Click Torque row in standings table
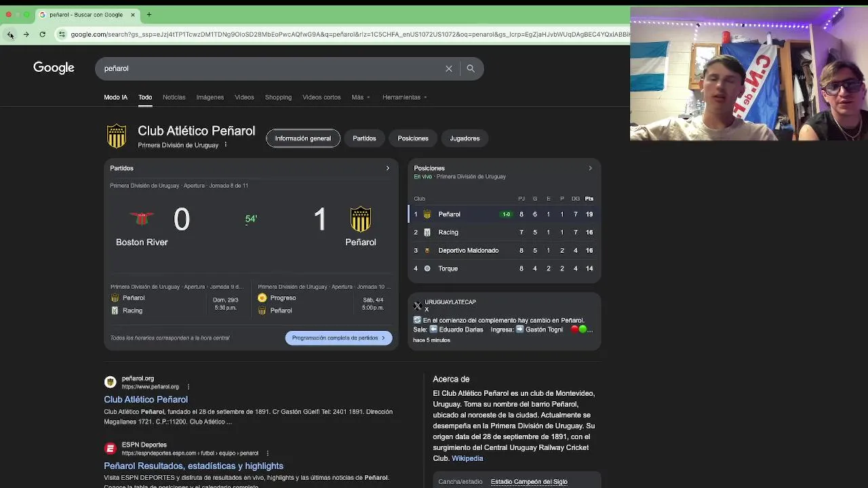Image resolution: width=868 pixels, height=488 pixels. pos(504,268)
